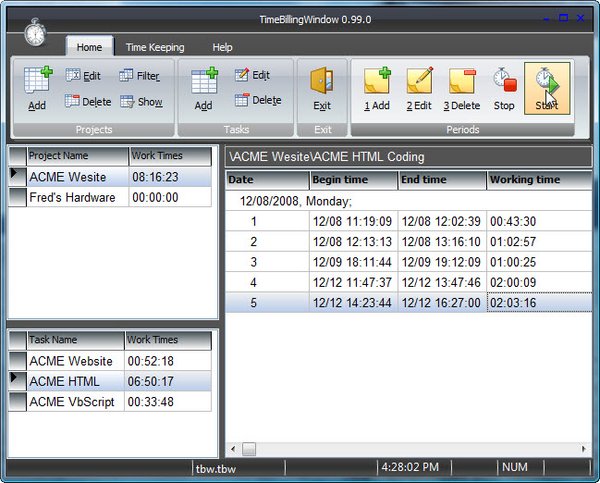Click row selector beside Fred's Hardware
The height and width of the screenshot is (483, 600).
pyautogui.click(x=17, y=197)
